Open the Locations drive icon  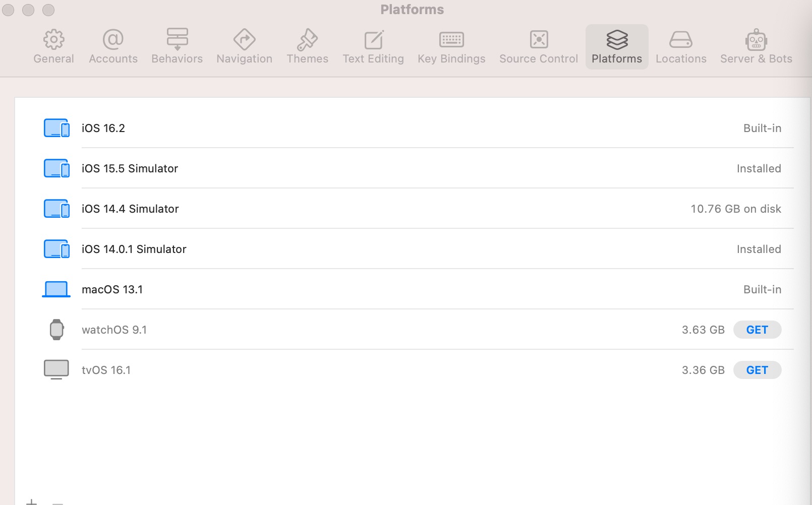[681, 39]
